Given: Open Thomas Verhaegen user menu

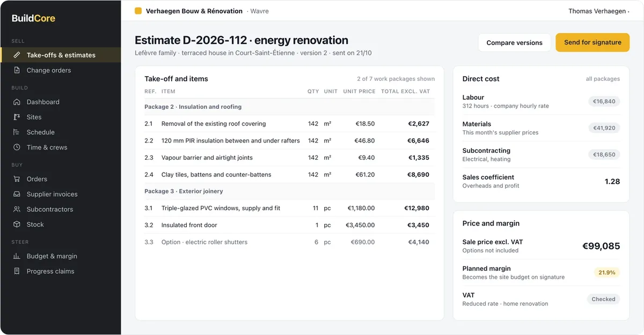Looking at the screenshot, I should 599,11.
